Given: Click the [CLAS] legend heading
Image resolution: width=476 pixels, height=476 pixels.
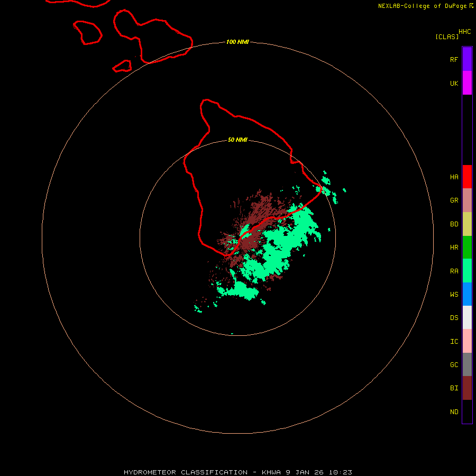Looking at the screenshot, I should tap(447, 36).
